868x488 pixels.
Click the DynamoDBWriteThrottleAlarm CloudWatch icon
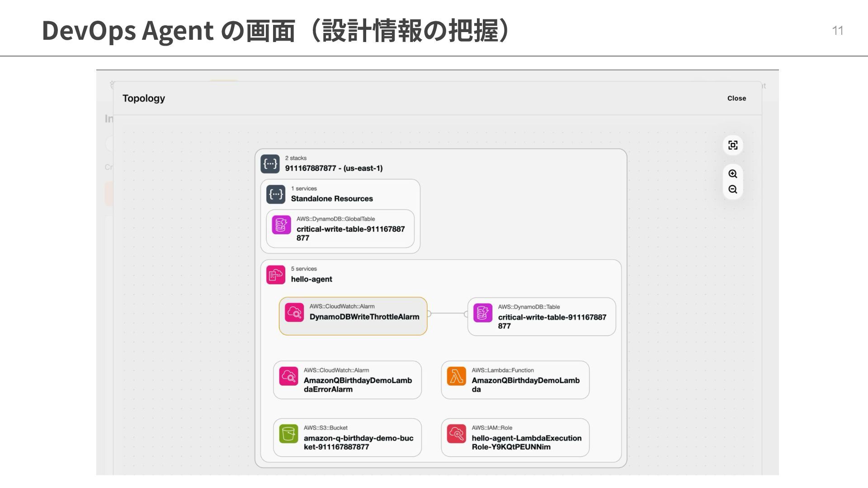[294, 312]
